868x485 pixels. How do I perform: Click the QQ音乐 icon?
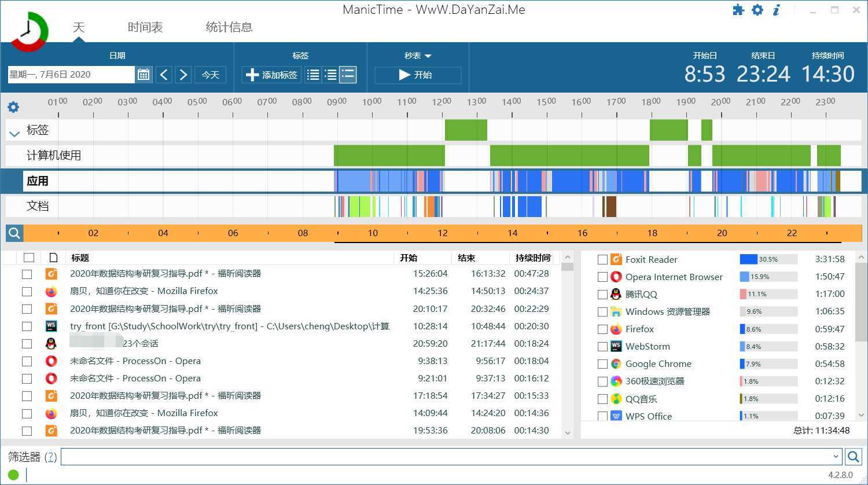point(616,399)
